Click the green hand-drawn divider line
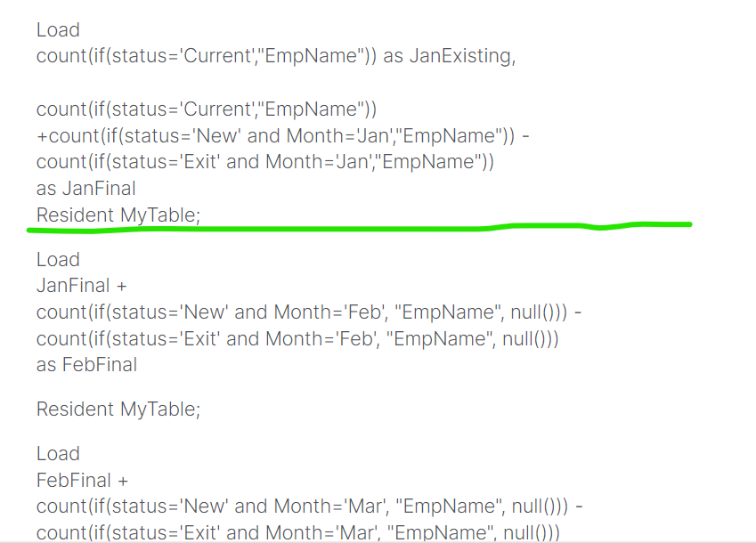This screenshot has height=543, width=756. tap(356, 228)
